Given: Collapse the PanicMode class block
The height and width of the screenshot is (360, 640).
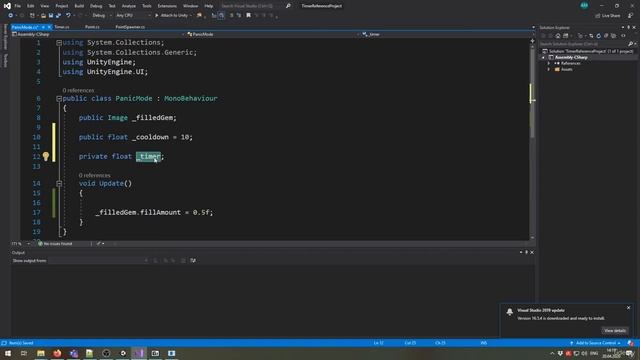Looking at the screenshot, I should (59, 98).
